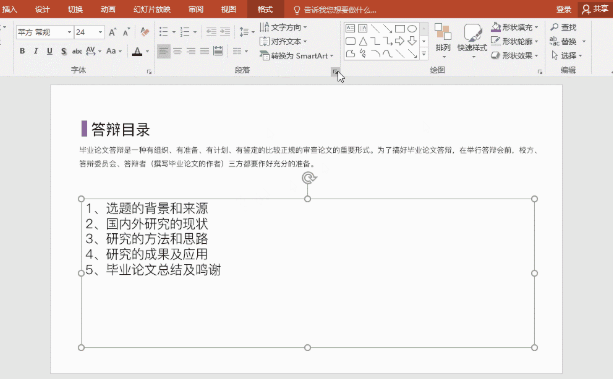
Task: Select the curve shape
Action: pyautogui.click(x=387, y=54)
